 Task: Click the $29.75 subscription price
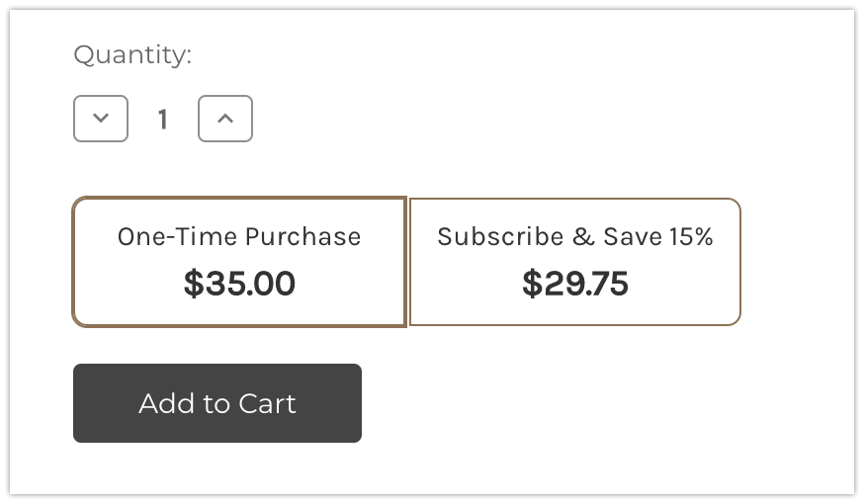coord(574,285)
